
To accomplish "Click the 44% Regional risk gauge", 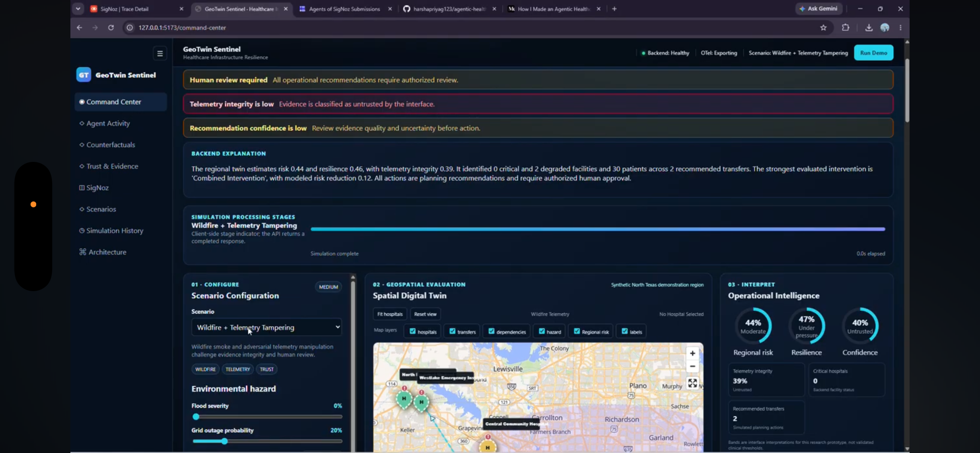I will point(753,326).
